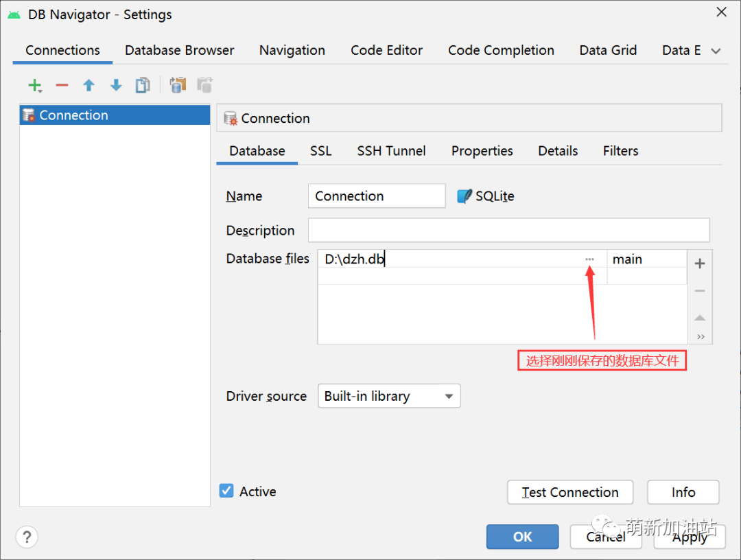This screenshot has width=741, height=560.
Task: Switch to Navigation tab
Action: tap(292, 50)
